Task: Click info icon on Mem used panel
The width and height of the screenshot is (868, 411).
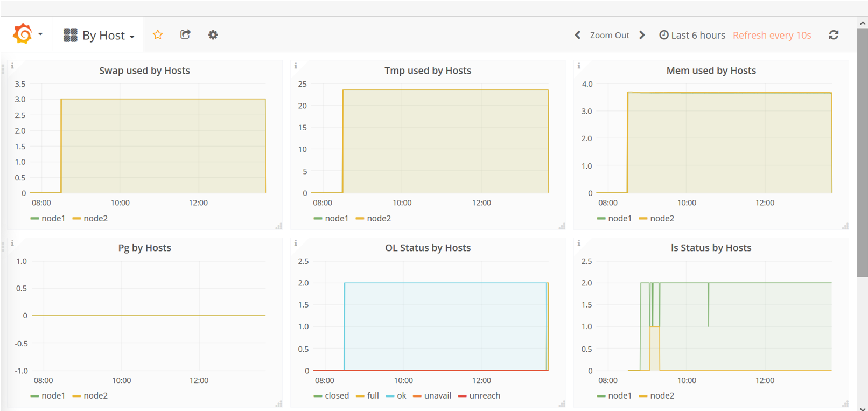Action: pyautogui.click(x=579, y=66)
